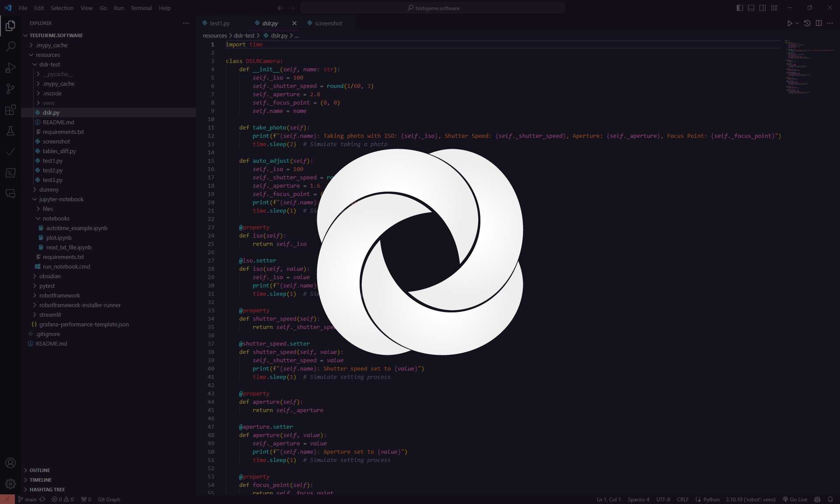Open the Extensions view icon
This screenshot has height=504, width=840.
pyautogui.click(x=10, y=110)
